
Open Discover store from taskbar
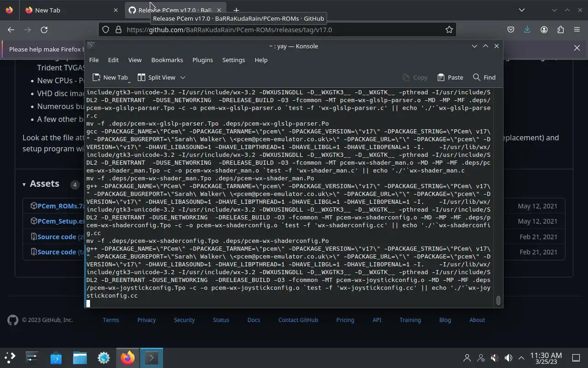click(x=56, y=357)
